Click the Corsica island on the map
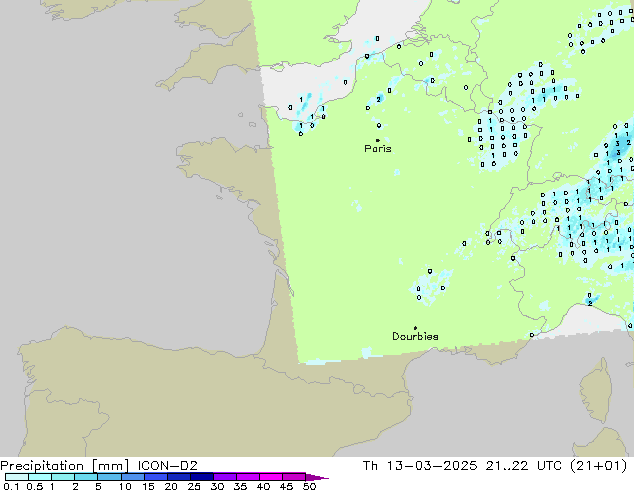This screenshot has height=490, width=634. pyautogui.click(x=596, y=390)
